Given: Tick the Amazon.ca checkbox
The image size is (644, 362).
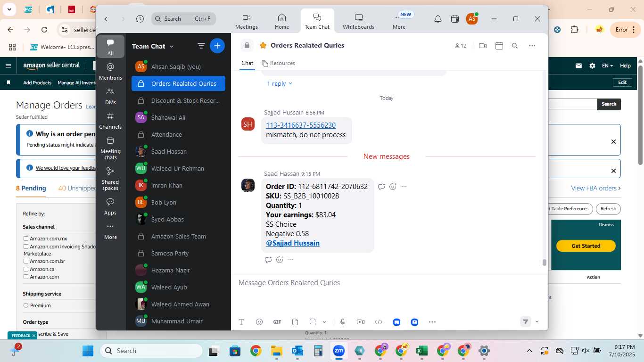Looking at the screenshot, I should click(26, 269).
